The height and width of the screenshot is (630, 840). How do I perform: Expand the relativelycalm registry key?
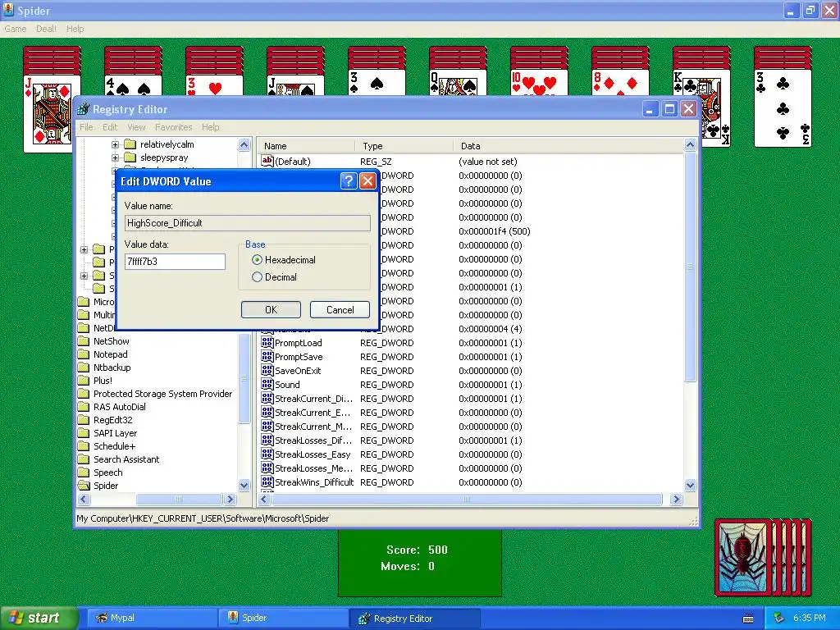point(115,144)
